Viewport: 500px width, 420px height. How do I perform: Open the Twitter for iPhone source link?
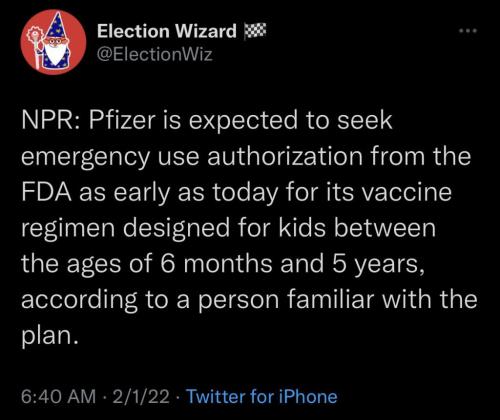[262, 396]
